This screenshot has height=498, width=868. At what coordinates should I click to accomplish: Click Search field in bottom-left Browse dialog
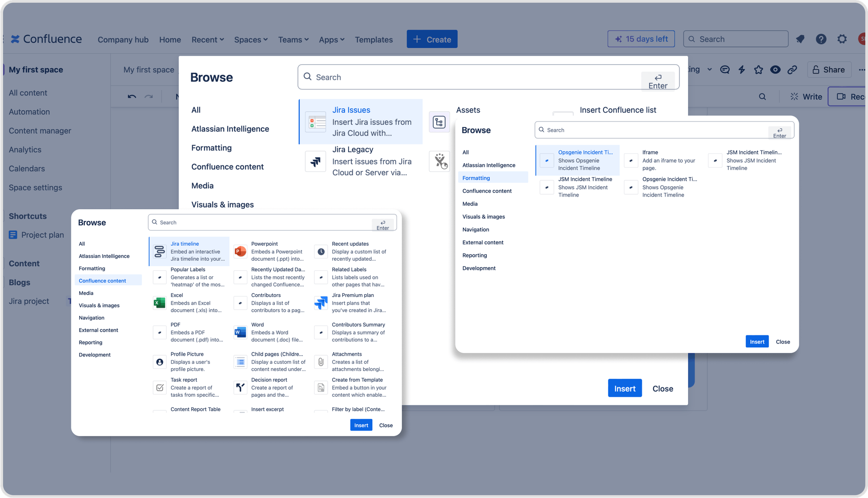click(x=272, y=222)
